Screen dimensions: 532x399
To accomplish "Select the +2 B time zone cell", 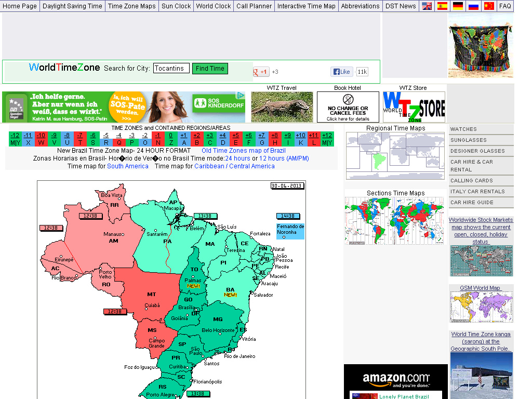I will [x=197, y=139].
